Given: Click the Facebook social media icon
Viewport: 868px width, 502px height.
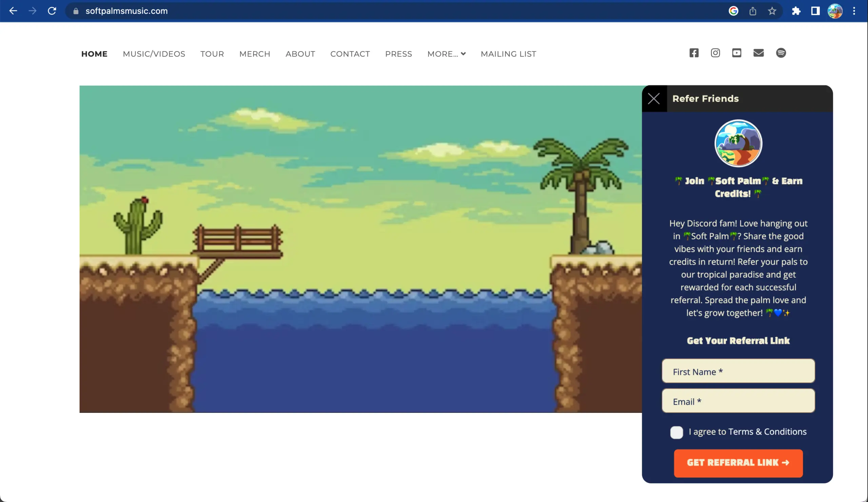Looking at the screenshot, I should click(x=693, y=53).
